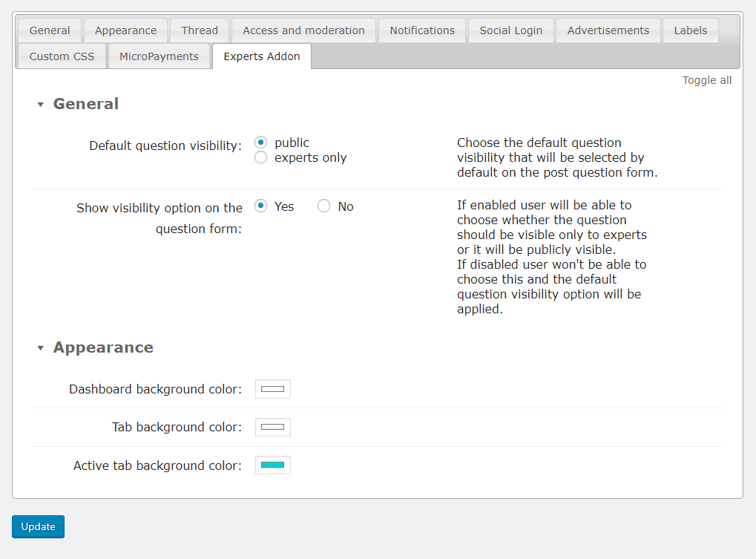Switch to the Notifications tab
The width and height of the screenshot is (756, 559).
(x=422, y=30)
